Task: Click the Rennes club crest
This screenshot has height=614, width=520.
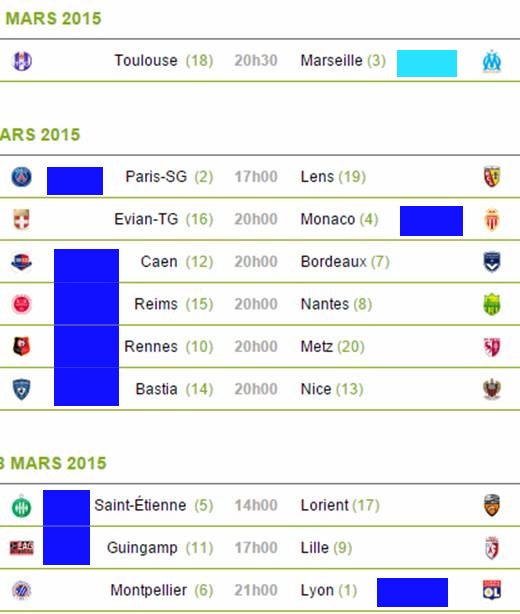Action: coord(22,347)
